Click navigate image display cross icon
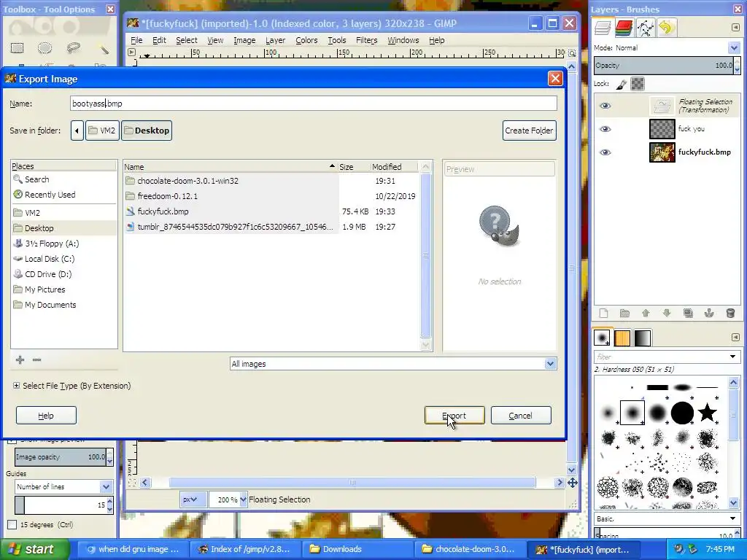Screen dimensions: 747x560 coord(572,483)
